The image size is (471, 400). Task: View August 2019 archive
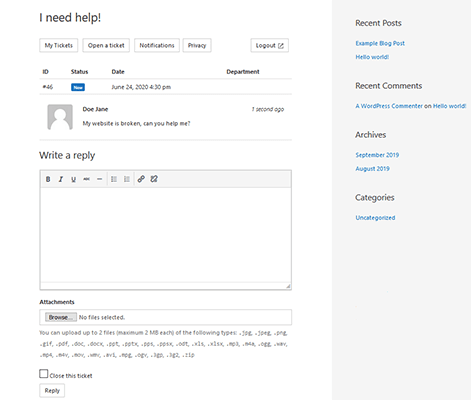click(x=372, y=169)
